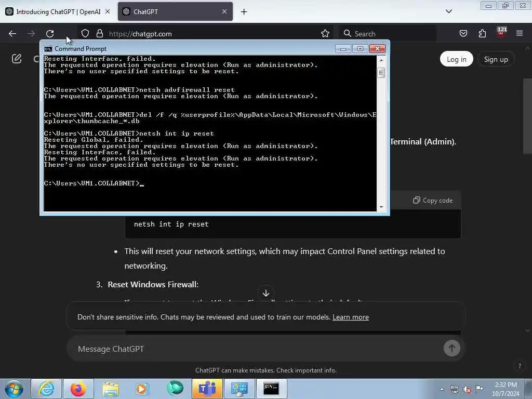Open the Pocket save icon
The image size is (532, 399).
pos(463,33)
